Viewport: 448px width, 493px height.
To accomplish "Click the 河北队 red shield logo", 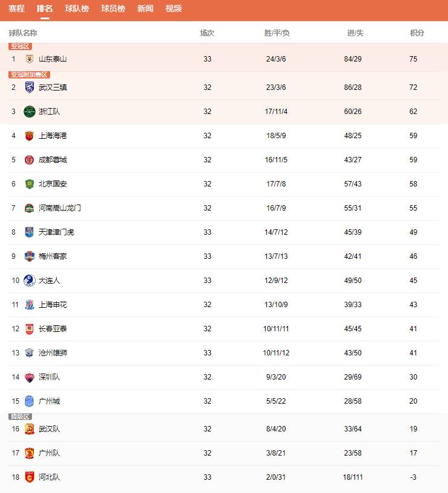I will click(x=29, y=477).
